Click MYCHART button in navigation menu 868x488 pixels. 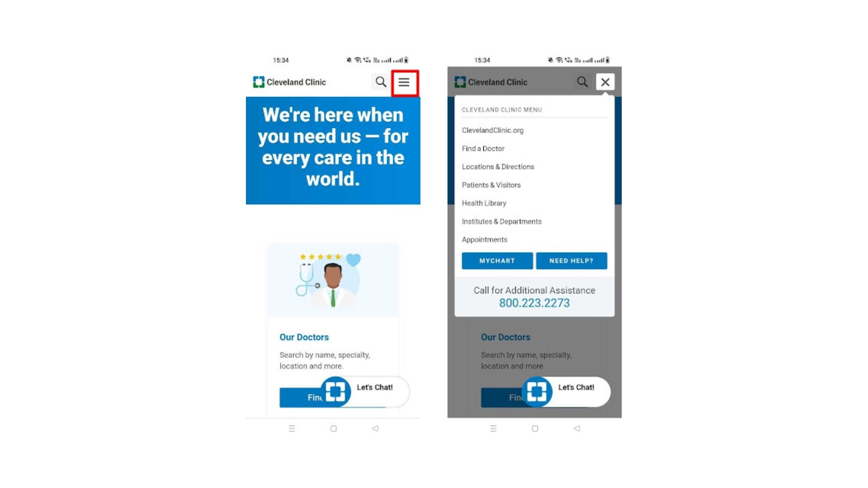(x=497, y=260)
